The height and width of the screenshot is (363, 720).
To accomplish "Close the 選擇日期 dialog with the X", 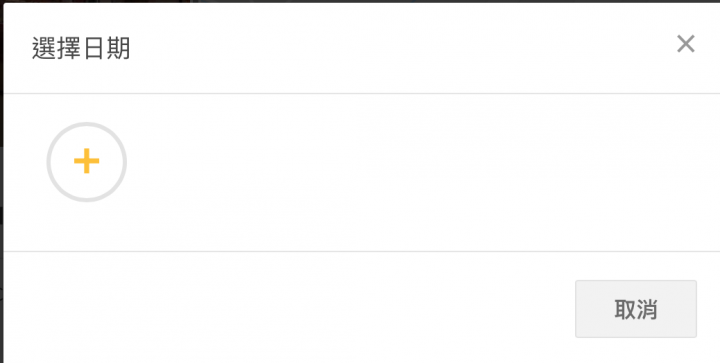I will click(686, 44).
